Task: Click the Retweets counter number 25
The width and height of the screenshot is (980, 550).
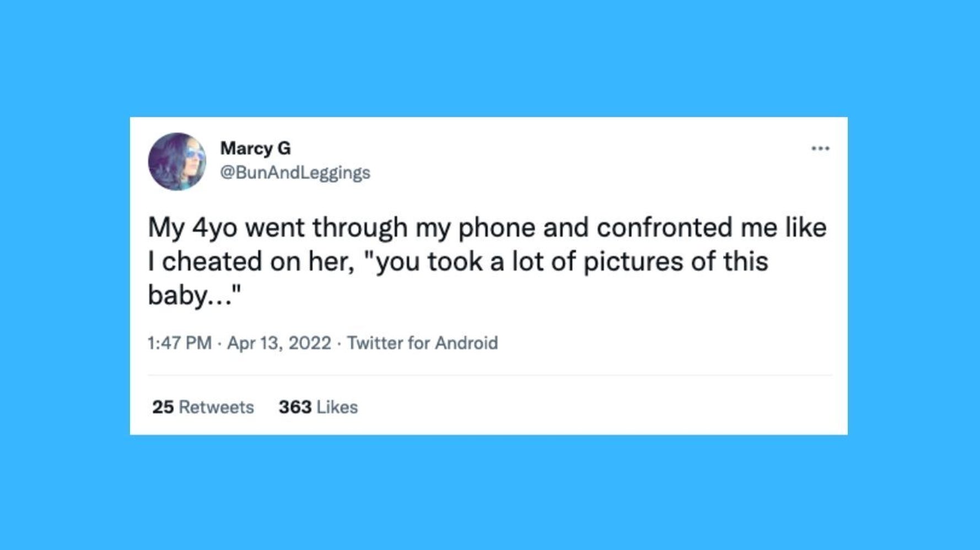Action: pyautogui.click(x=161, y=407)
